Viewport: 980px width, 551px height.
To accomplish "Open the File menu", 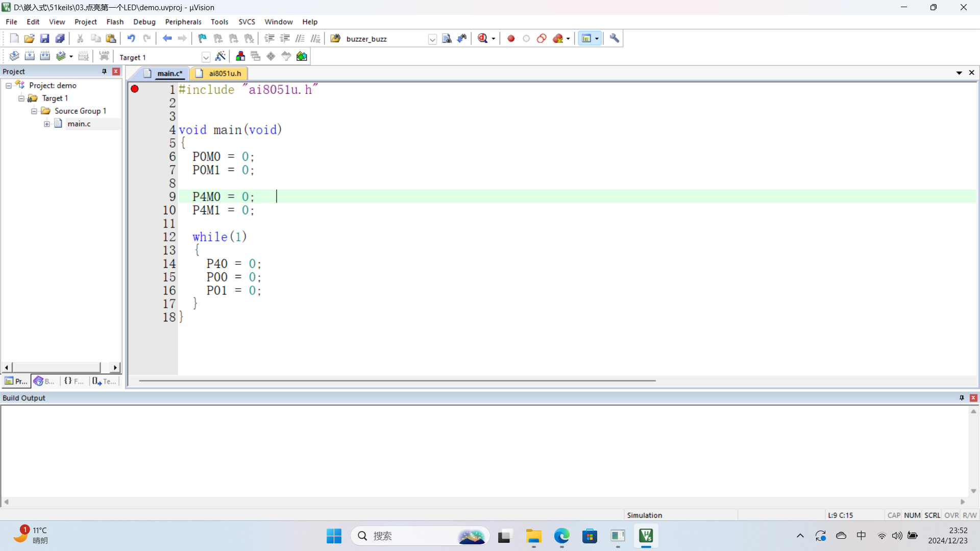I will pyautogui.click(x=11, y=21).
